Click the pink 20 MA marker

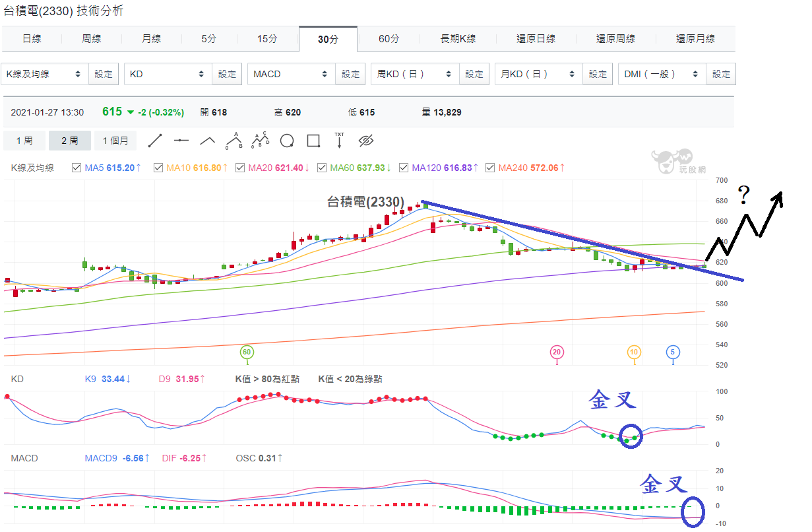557,352
